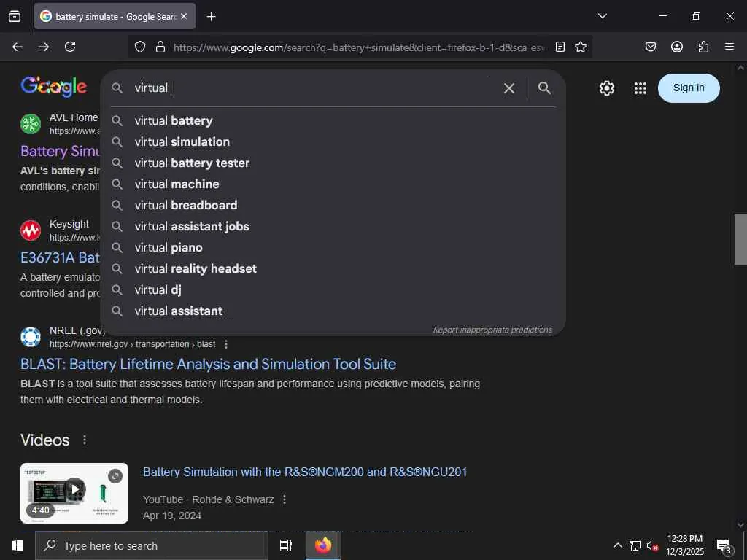Viewport: 747px width, 560px height.
Task: Go forward to the next page
Action: 44,47
